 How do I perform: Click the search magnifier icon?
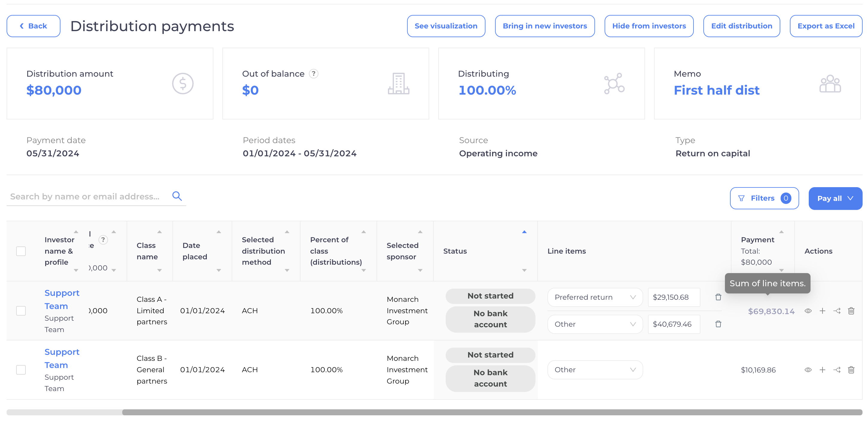coord(177,196)
